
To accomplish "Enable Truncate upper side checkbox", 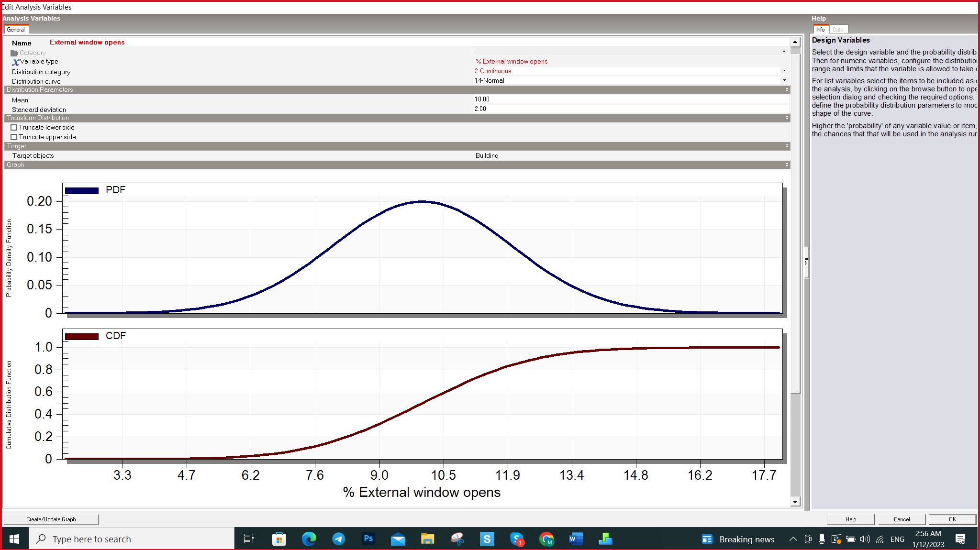I will point(13,137).
